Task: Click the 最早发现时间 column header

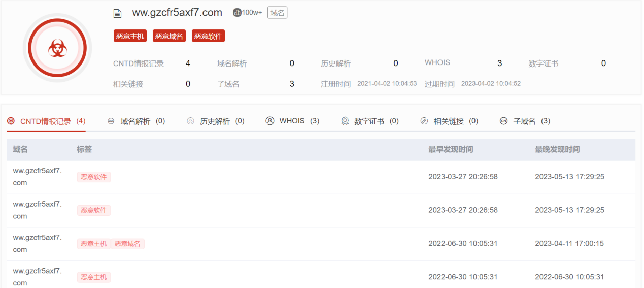Action: [x=451, y=149]
